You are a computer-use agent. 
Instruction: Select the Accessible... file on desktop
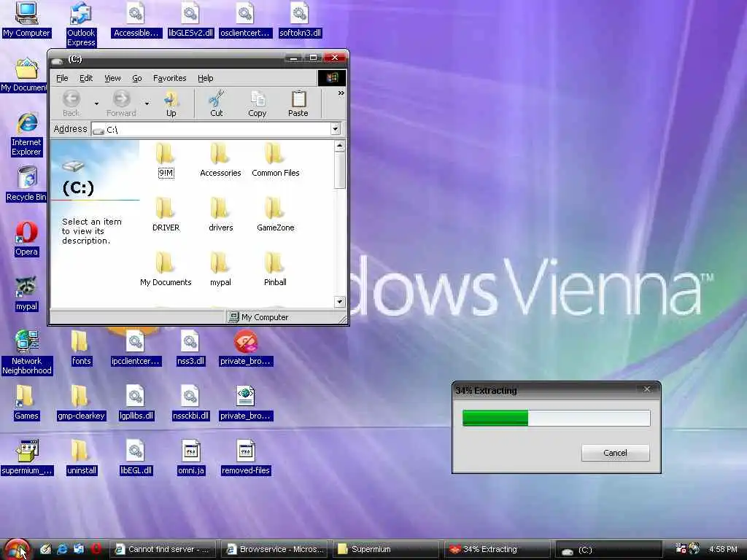pos(136,19)
